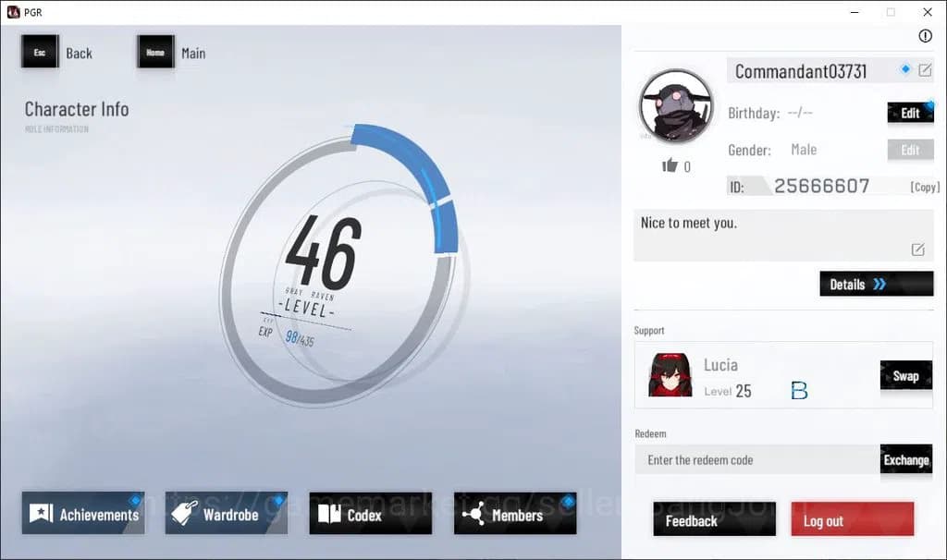Image resolution: width=947 pixels, height=560 pixels.
Task: Click the Edit button for Birthday
Action: (910, 113)
